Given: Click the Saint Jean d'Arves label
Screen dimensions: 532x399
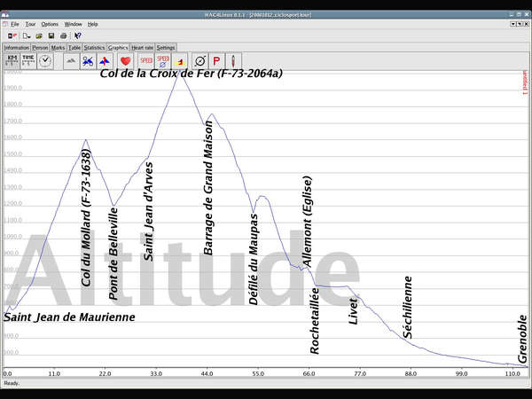Looking at the screenshot, I should [x=148, y=212].
